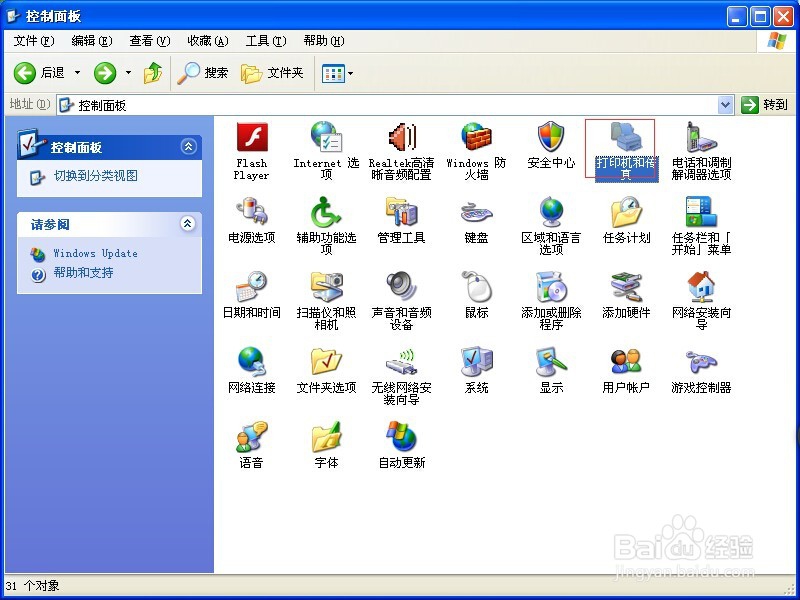Collapse the 请参阅 sidebar panel
The image size is (800, 600).
(x=188, y=223)
